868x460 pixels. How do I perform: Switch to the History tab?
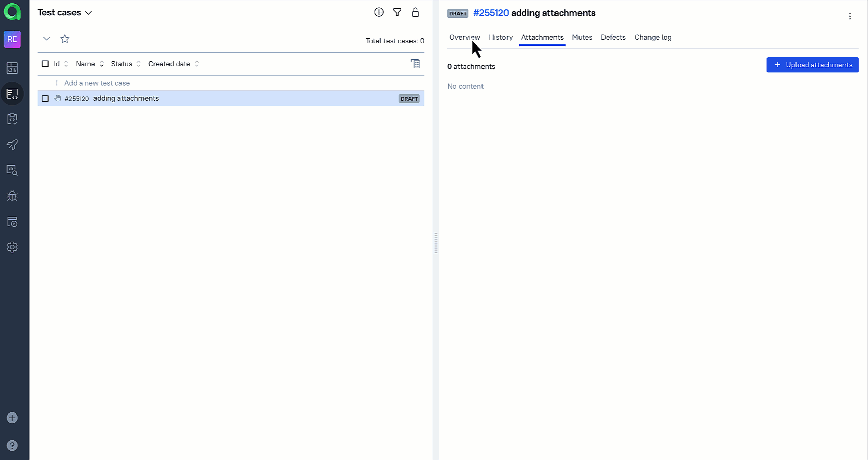tap(500, 37)
